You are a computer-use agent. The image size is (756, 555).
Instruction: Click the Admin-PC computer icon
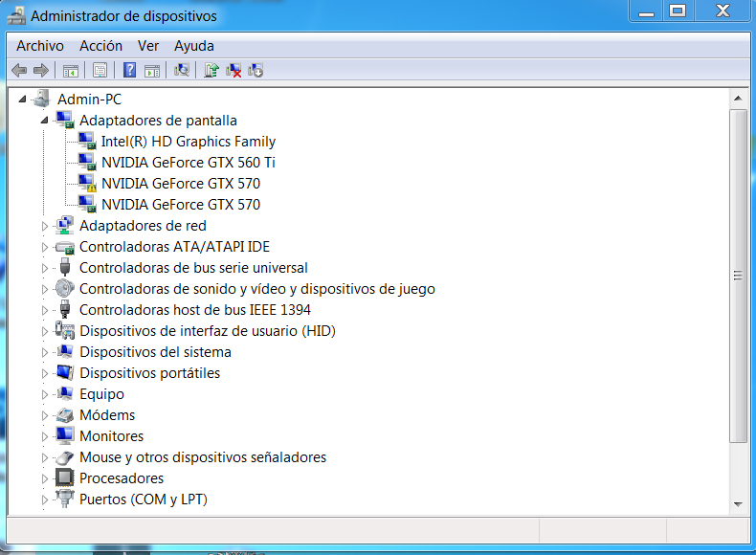click(42, 99)
